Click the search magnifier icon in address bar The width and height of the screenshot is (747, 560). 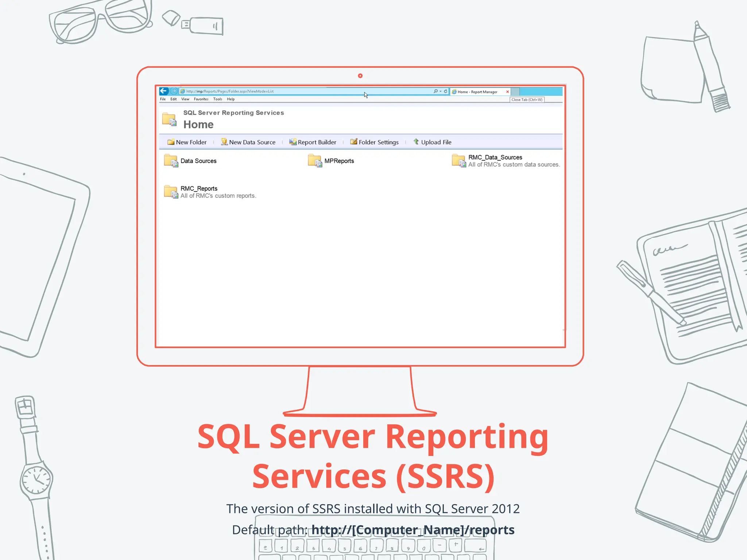436,91
